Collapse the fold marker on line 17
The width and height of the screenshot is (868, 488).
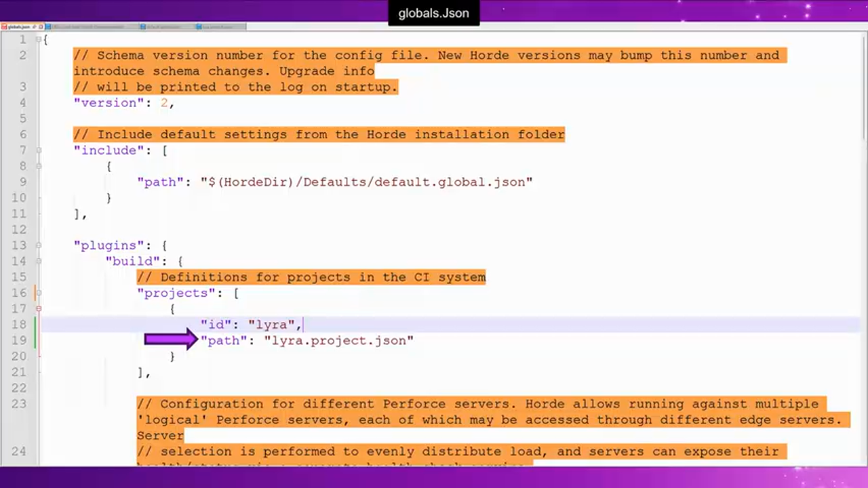point(39,308)
